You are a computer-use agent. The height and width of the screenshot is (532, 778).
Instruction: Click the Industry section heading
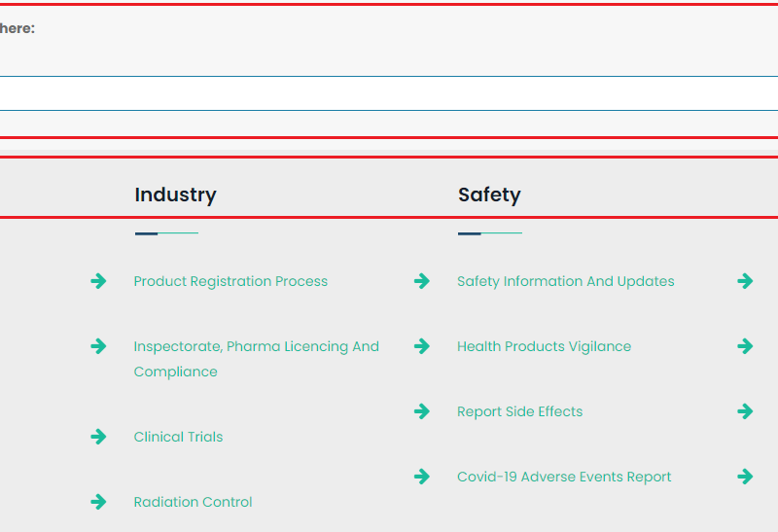coord(175,195)
